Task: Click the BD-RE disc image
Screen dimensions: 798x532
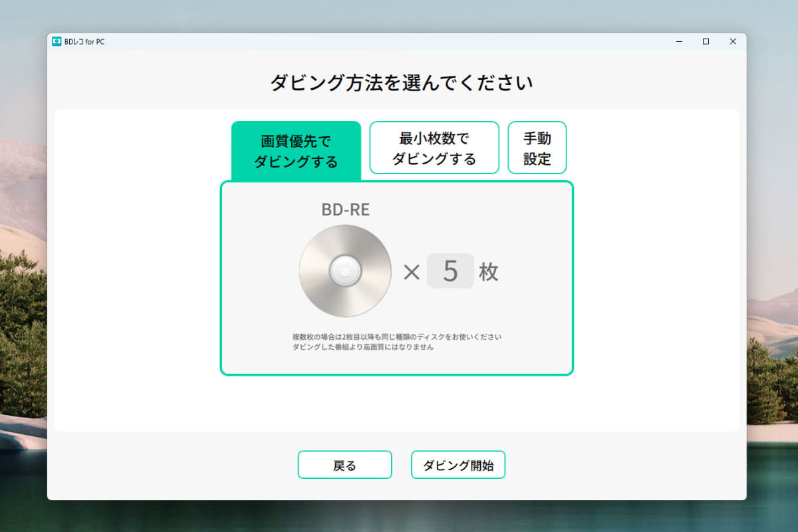Action: (x=344, y=271)
